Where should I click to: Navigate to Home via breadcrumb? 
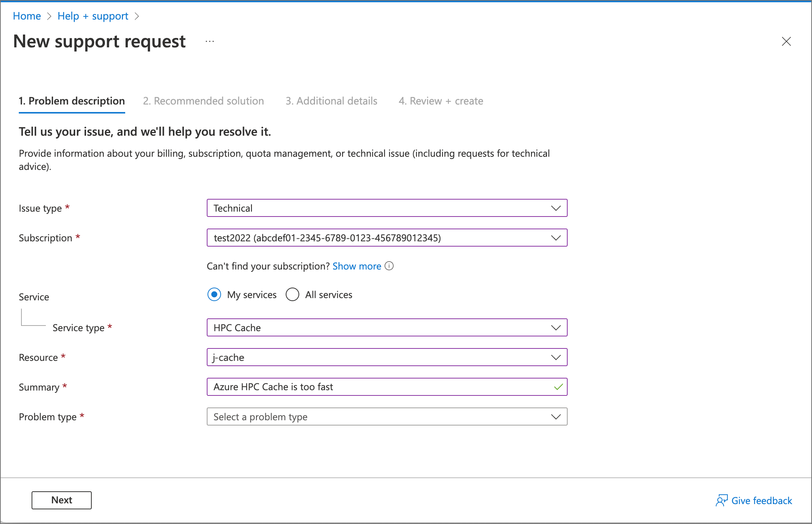tap(27, 16)
